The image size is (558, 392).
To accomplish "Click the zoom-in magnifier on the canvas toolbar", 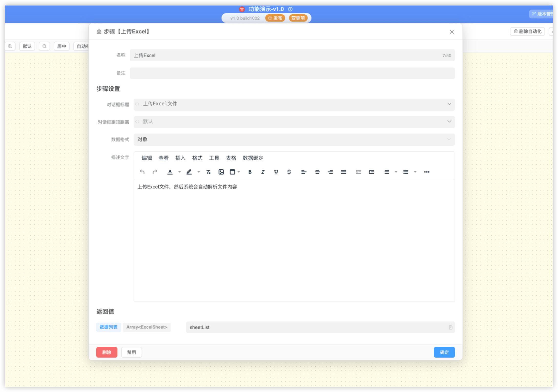I will (10, 46).
